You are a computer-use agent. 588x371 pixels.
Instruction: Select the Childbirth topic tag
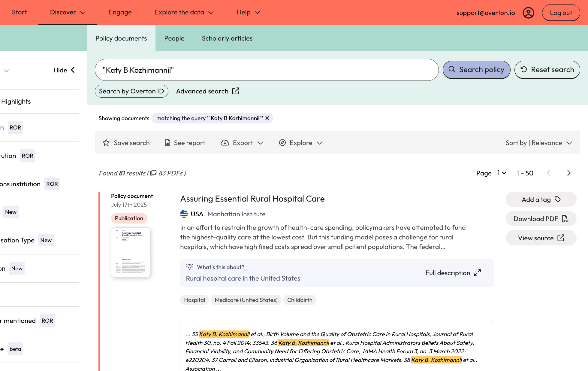(300, 300)
